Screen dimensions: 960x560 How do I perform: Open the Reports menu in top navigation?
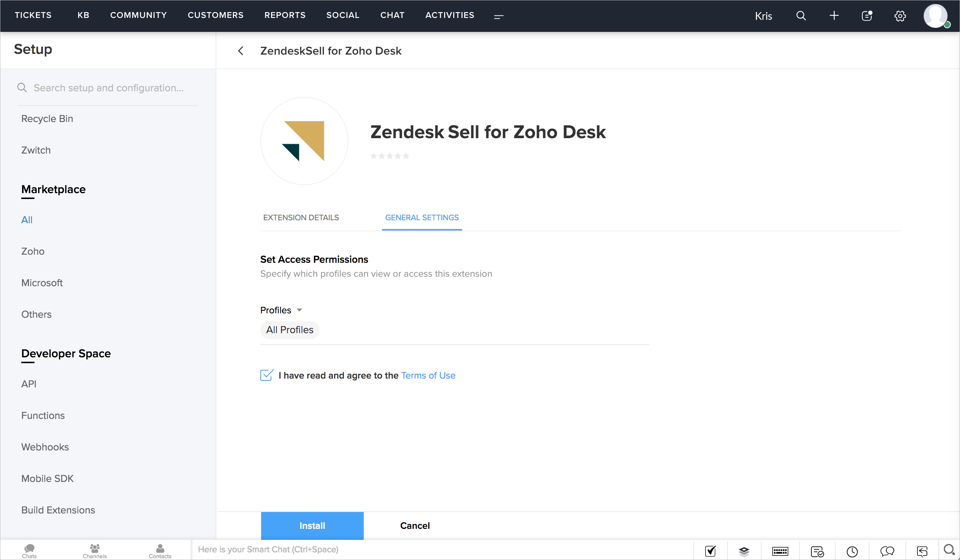pyautogui.click(x=285, y=15)
